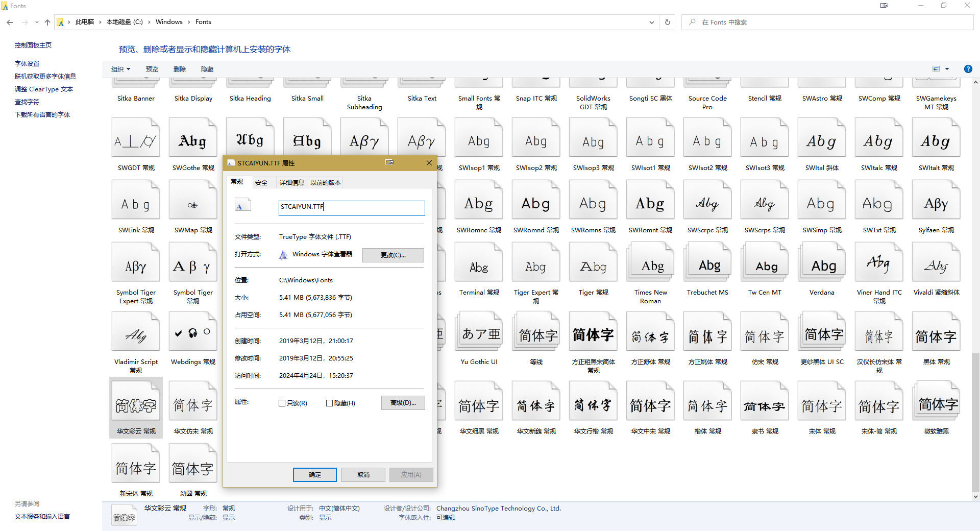This screenshot has height=531, width=980.
Task: Open the 查找字符 link
Action: (27, 102)
